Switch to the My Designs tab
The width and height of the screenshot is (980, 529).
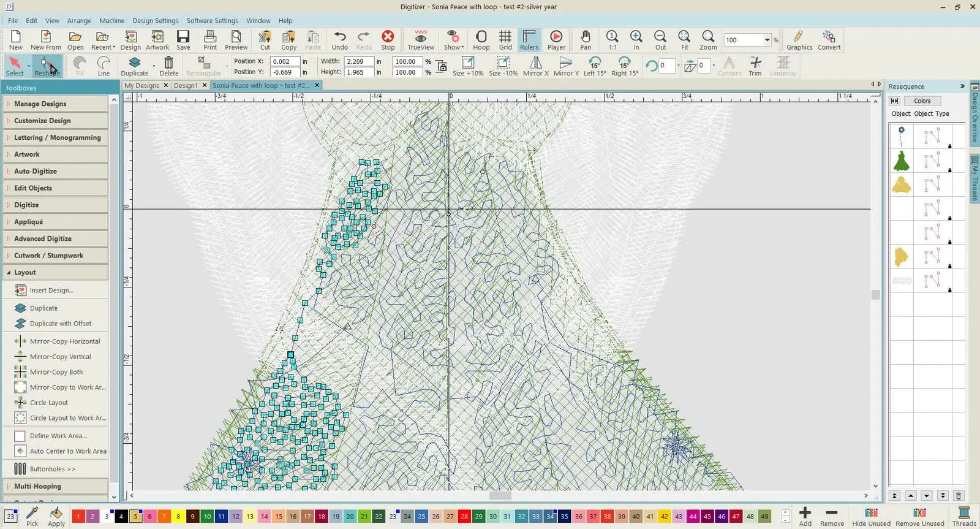pos(141,85)
